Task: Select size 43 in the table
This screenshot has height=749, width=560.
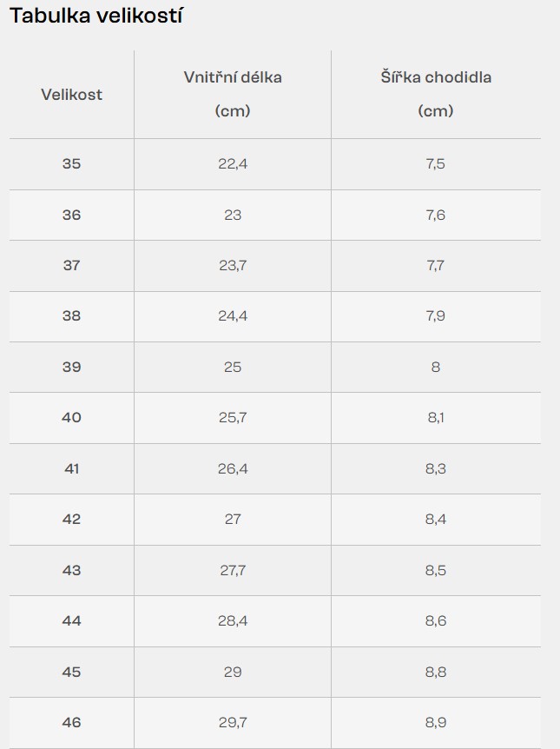Action: coord(71,570)
